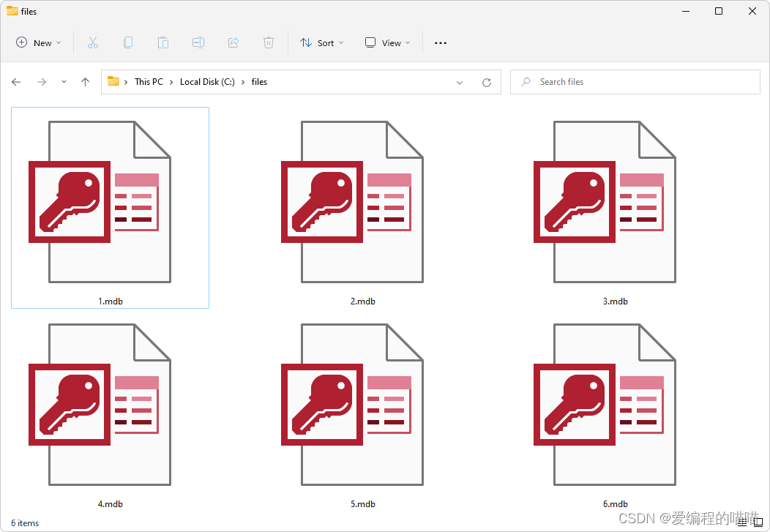Click the Share icon in toolbar
The image size is (770, 532).
(x=233, y=42)
